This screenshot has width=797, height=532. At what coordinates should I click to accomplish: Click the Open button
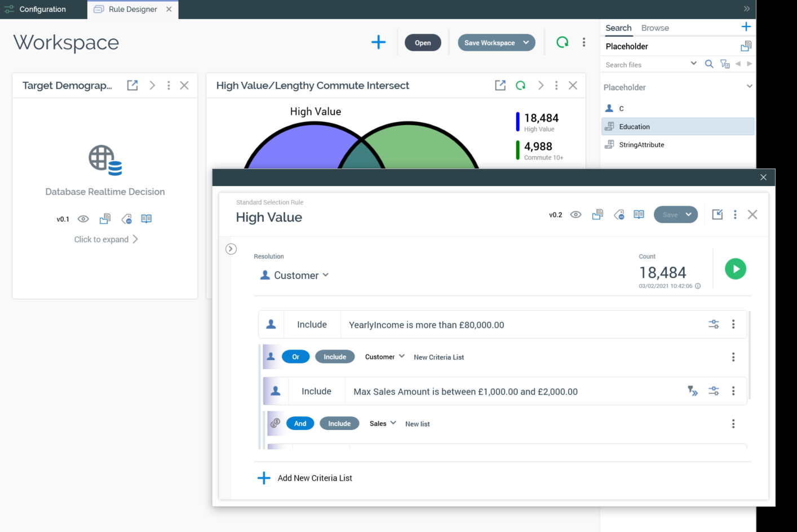[x=423, y=43]
